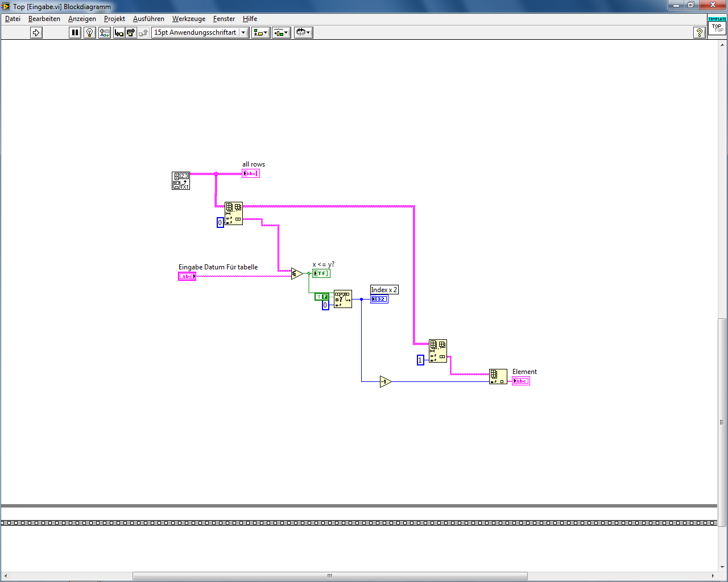The image size is (728, 582).
Task: Select the Element string indicator terminal
Action: [x=521, y=381]
